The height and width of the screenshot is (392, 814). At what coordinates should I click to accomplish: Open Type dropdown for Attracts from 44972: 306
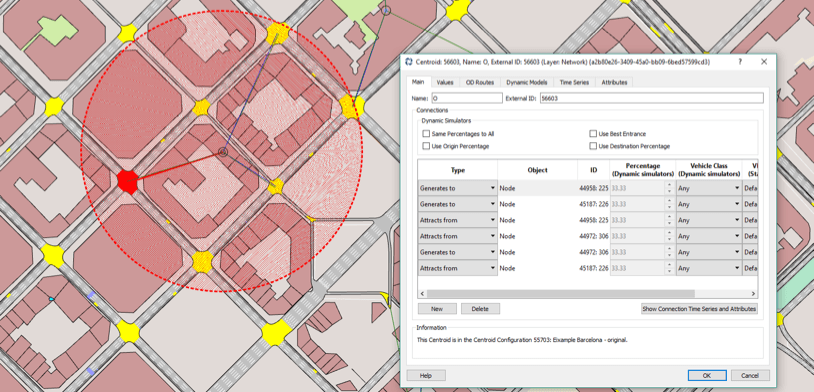pos(457,236)
